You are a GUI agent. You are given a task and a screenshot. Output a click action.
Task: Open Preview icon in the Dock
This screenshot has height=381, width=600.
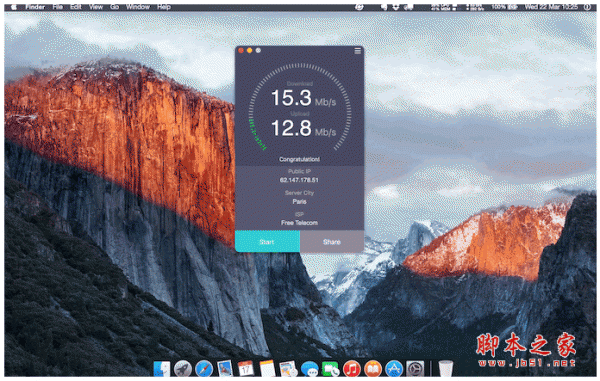(288, 369)
